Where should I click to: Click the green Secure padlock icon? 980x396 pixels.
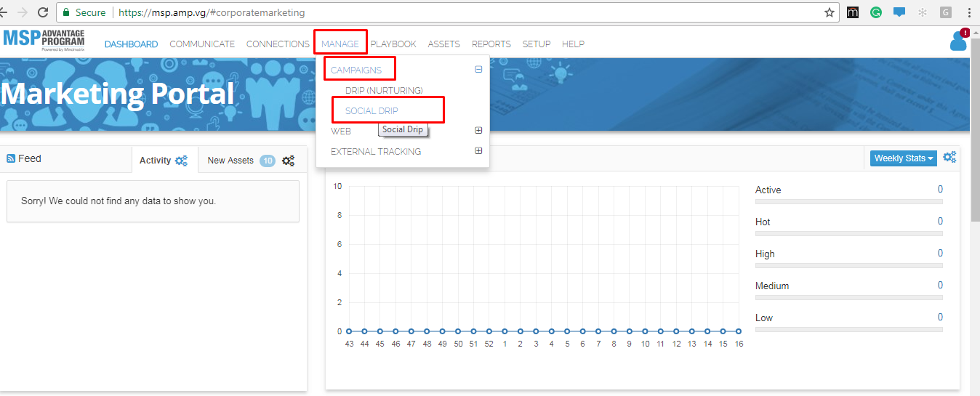click(x=66, y=12)
